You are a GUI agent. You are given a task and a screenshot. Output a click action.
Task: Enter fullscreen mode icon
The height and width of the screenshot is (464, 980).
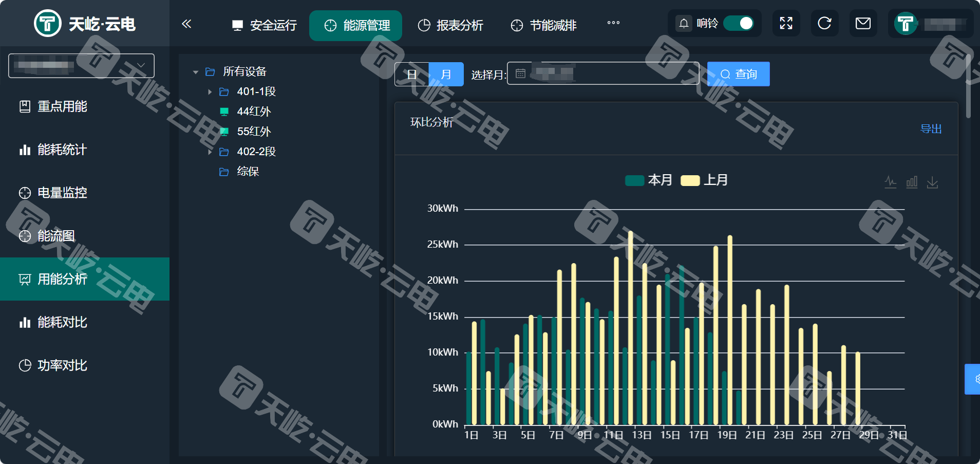(786, 23)
